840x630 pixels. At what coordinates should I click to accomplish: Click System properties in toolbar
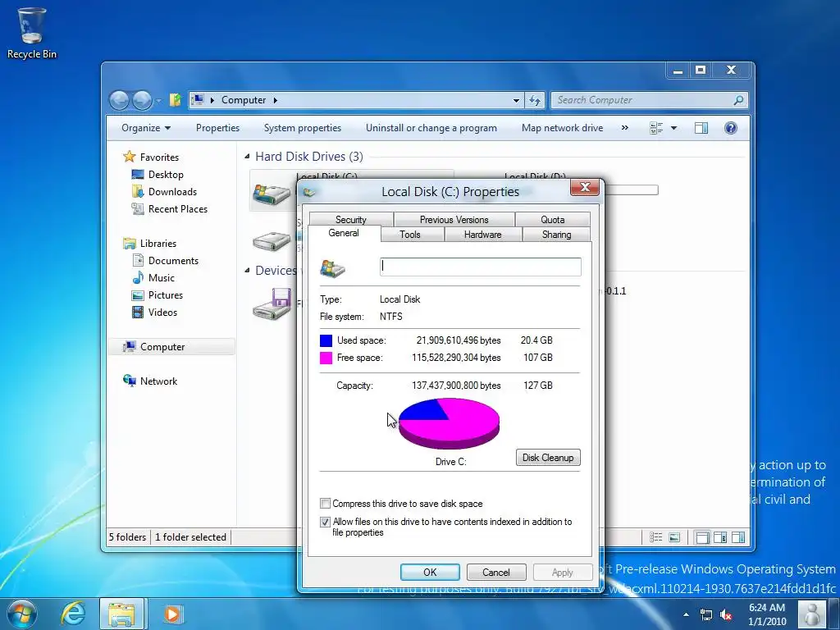pos(303,128)
